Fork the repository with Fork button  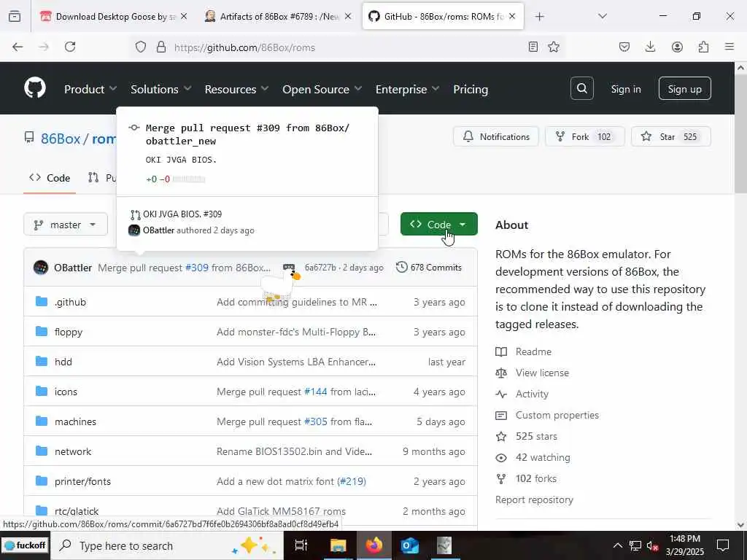click(584, 136)
